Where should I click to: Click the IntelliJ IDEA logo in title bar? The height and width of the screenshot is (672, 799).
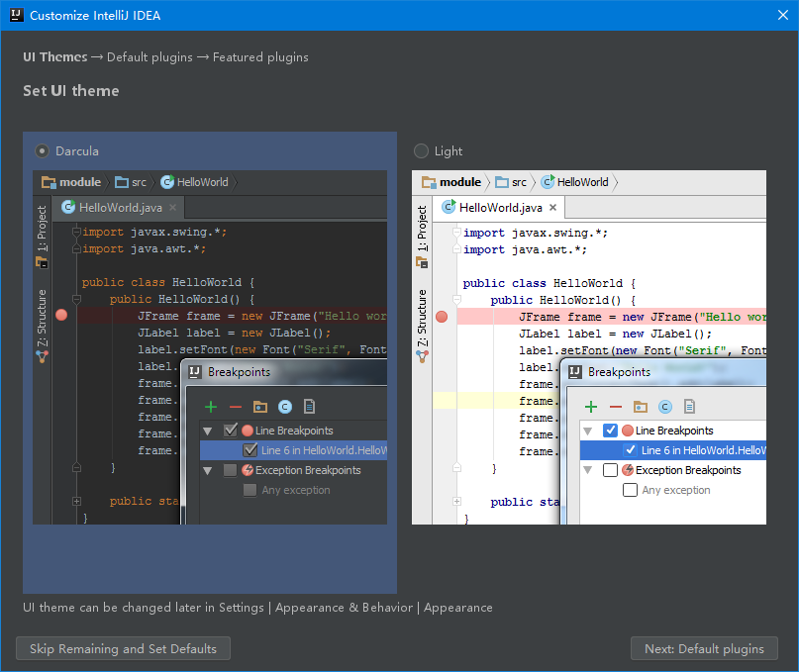(16, 16)
